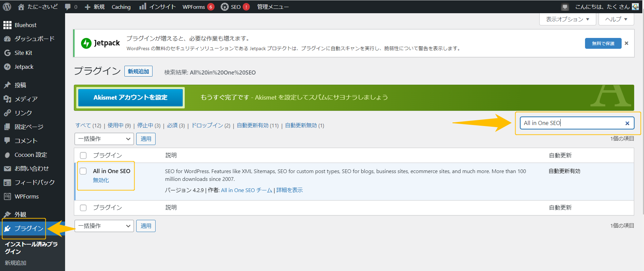Open 管理メニュー in the admin bar

273,7
